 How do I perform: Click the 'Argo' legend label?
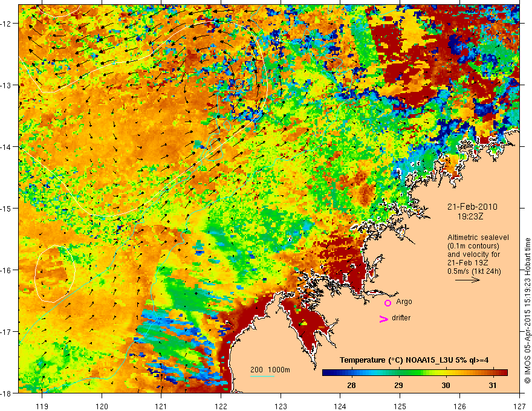(x=404, y=302)
